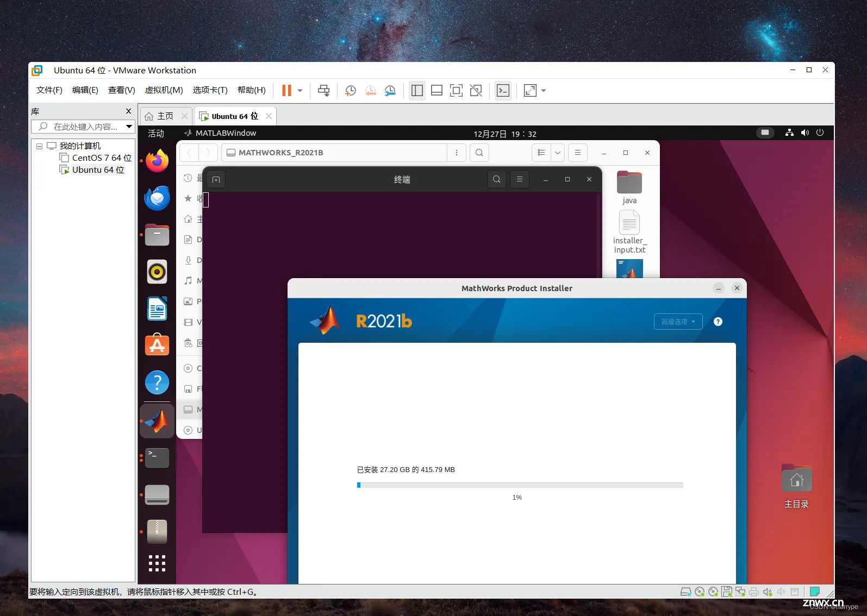867x616 pixels.
Task: Toggle the library sidebar view
Action: tap(417, 91)
